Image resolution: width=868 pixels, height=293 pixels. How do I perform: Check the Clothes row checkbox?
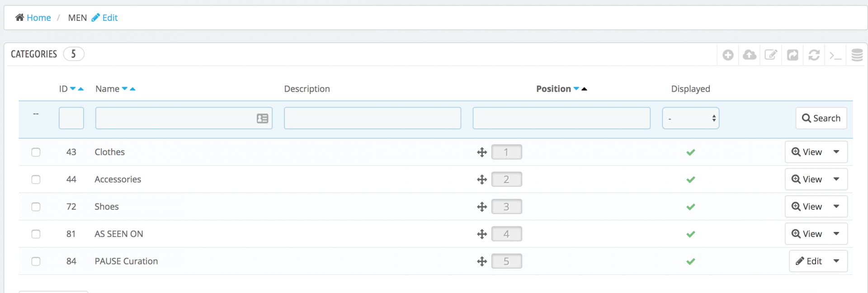click(x=36, y=152)
